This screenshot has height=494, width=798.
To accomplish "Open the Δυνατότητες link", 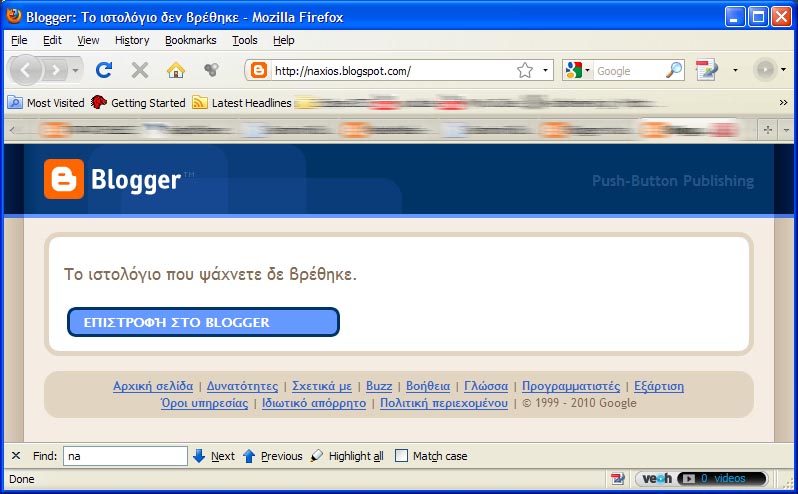I will coord(242,386).
